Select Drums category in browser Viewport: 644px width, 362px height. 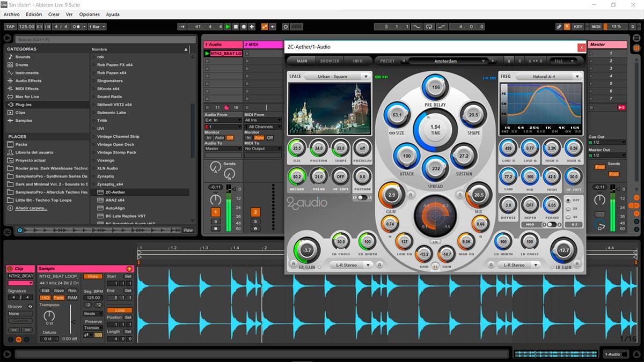point(22,65)
